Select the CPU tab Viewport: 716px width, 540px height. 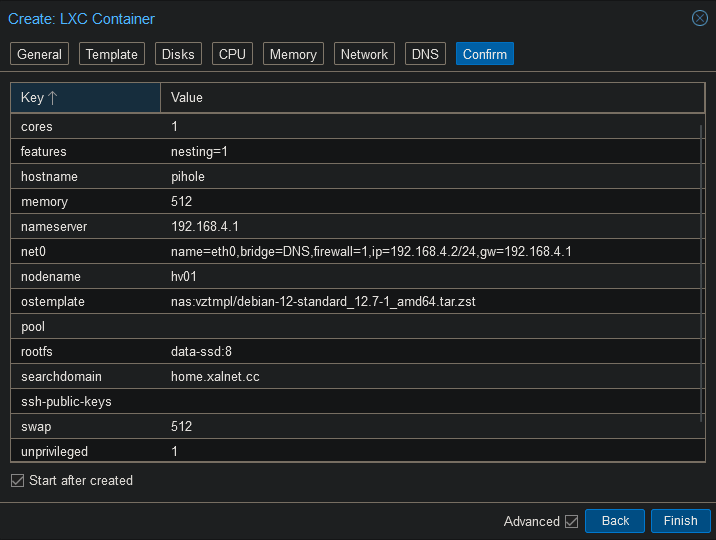click(232, 54)
